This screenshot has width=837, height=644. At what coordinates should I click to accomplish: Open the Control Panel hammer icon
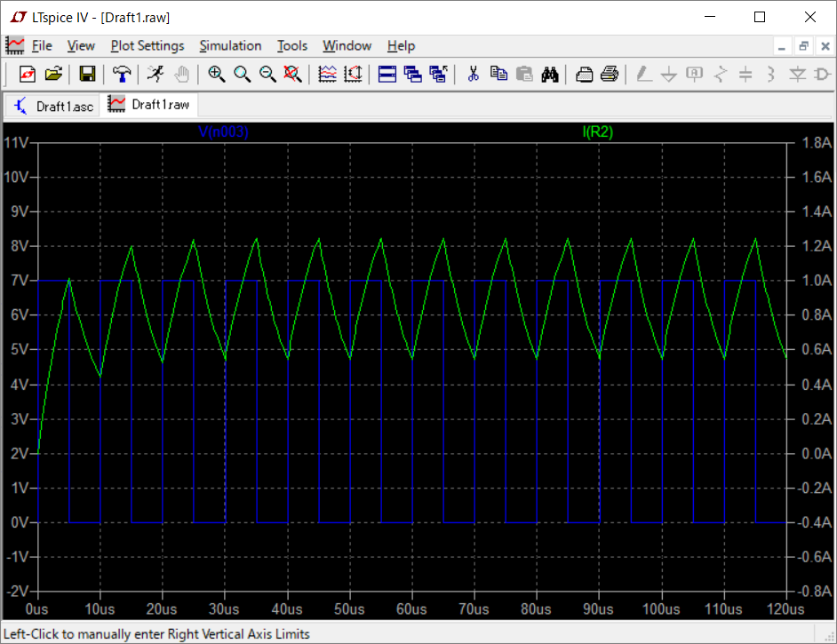[x=122, y=74]
